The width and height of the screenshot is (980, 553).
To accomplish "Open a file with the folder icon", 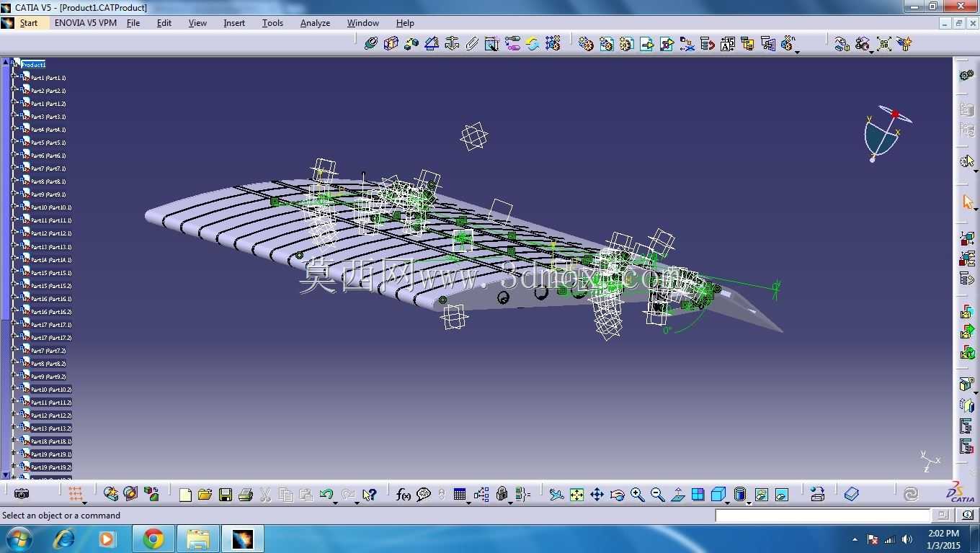I will coord(205,494).
